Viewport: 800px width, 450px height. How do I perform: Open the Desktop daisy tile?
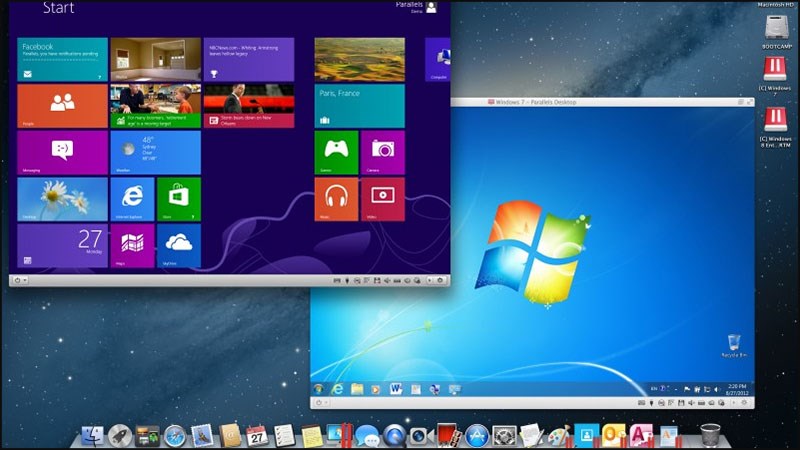point(62,199)
